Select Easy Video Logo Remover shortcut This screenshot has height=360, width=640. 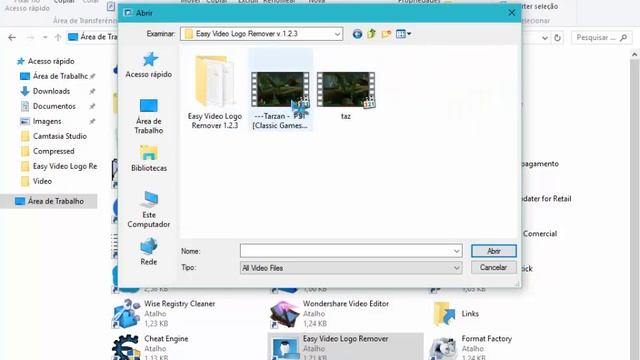tap(346, 347)
